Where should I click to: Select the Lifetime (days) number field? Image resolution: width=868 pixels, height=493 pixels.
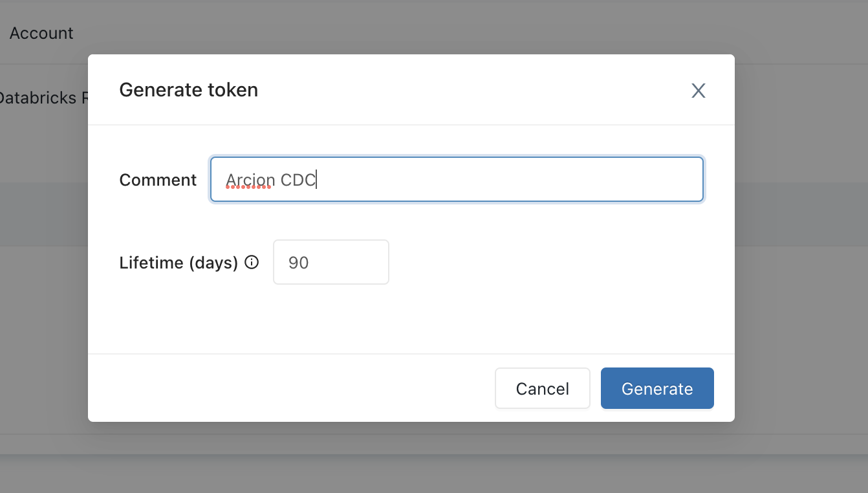[331, 262]
